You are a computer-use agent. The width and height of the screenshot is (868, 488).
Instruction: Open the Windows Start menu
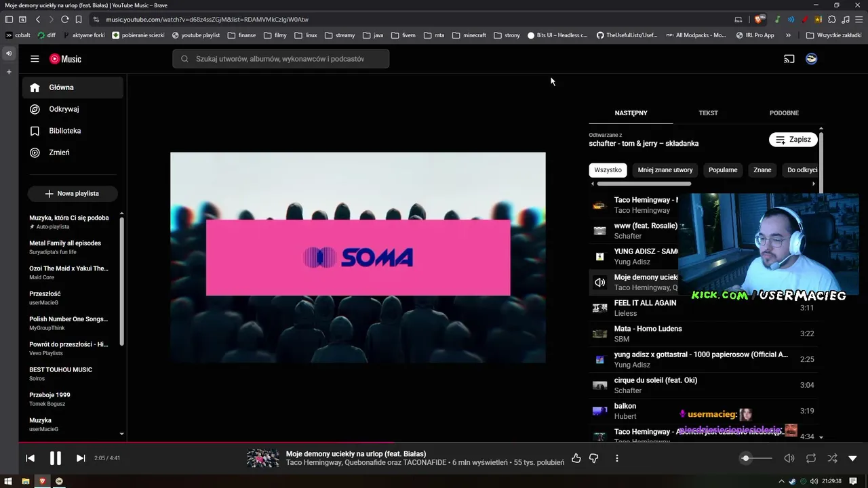pyautogui.click(x=9, y=481)
